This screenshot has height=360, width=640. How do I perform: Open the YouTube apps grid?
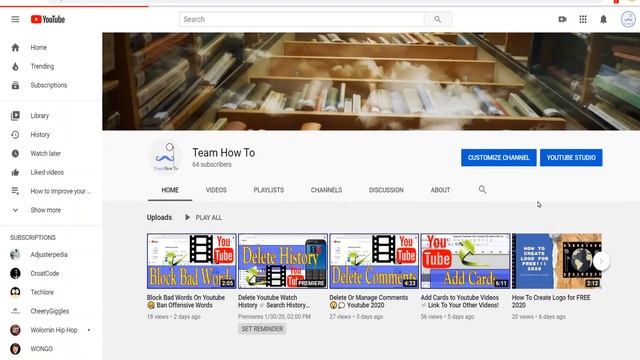click(583, 19)
